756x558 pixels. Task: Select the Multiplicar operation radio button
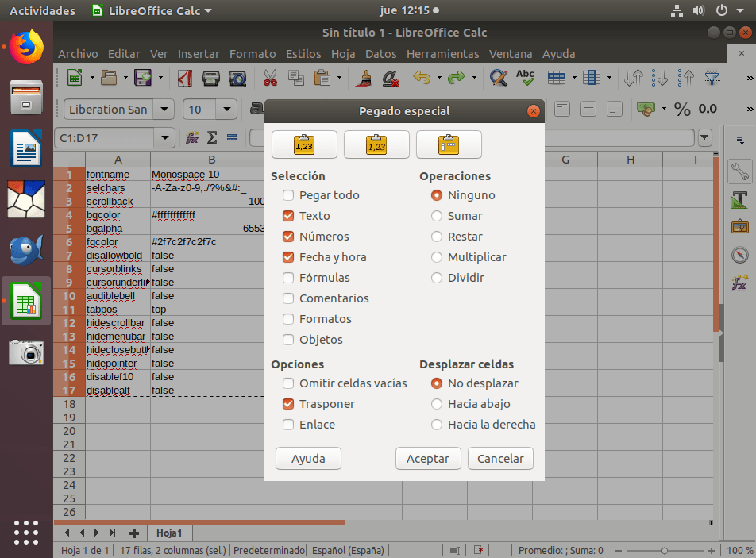tap(437, 257)
